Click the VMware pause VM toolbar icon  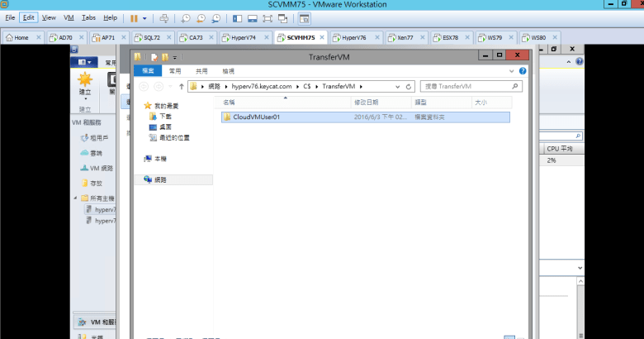pyautogui.click(x=133, y=17)
